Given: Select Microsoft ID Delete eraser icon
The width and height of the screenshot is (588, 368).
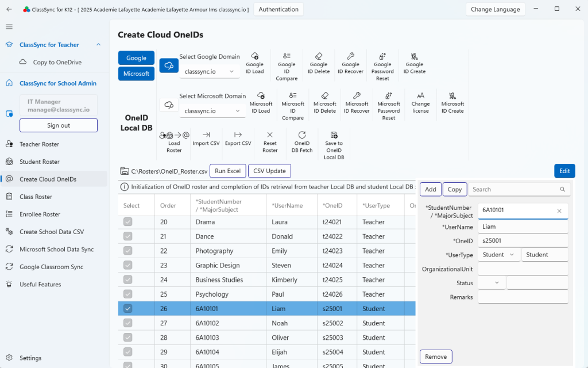Looking at the screenshot, I should [325, 95].
